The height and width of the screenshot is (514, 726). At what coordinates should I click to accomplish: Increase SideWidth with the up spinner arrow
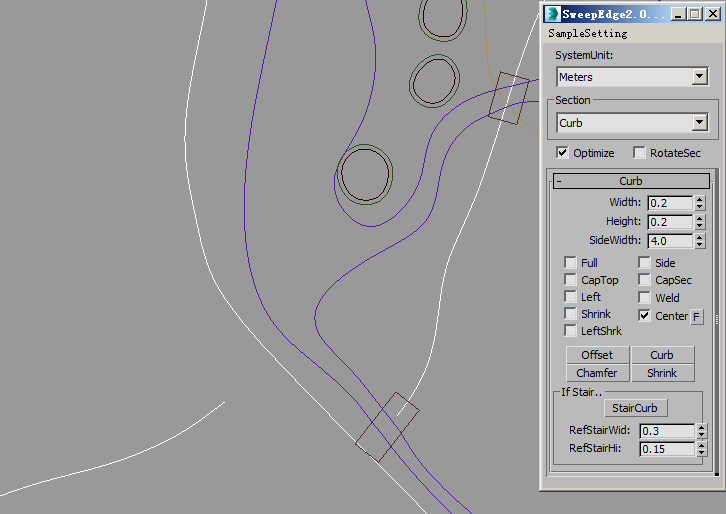tap(699, 238)
